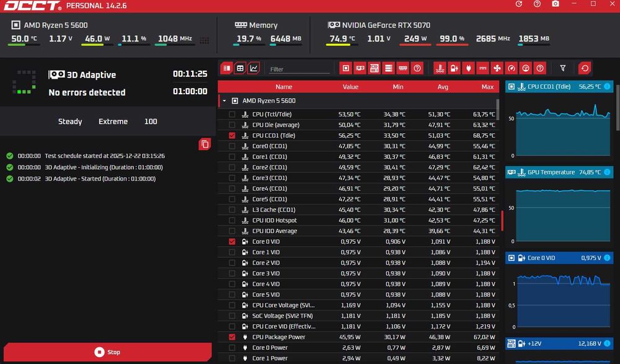Uncheck the CPU Package Power checkbox

[x=232, y=337]
